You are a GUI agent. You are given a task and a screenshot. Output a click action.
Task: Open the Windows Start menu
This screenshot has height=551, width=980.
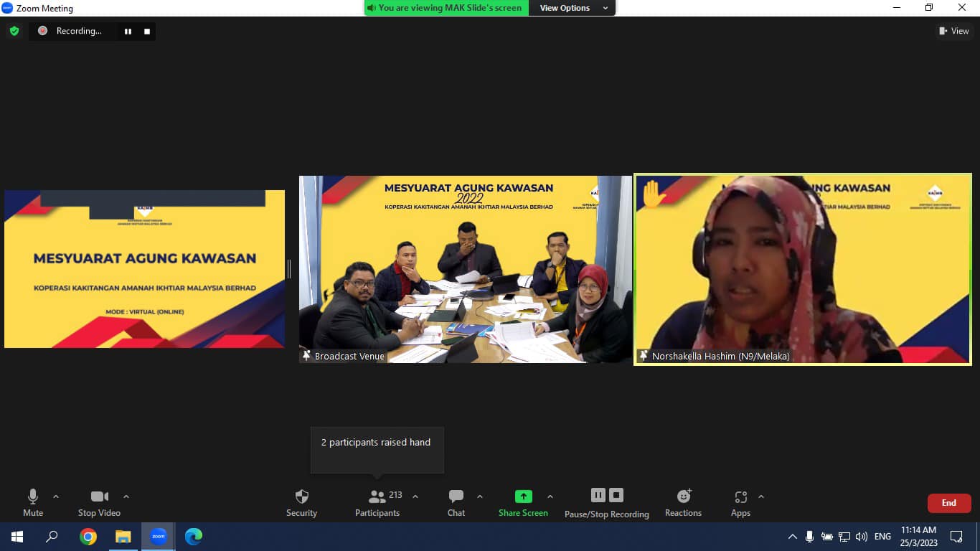[17, 537]
